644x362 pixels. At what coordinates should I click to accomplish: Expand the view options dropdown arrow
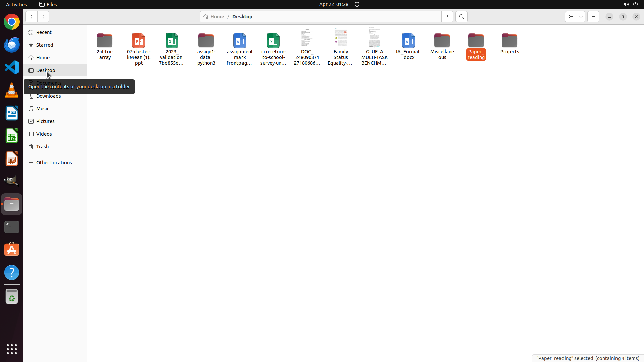(581, 17)
